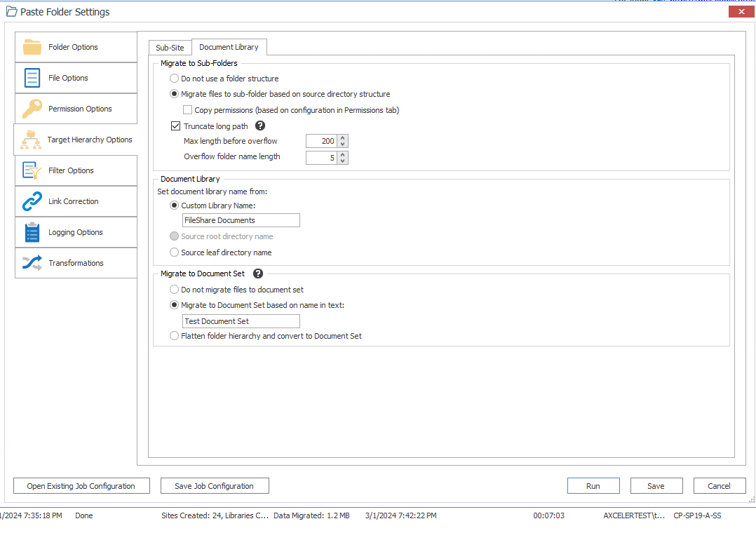Image resolution: width=756 pixels, height=533 pixels.
Task: Open File Options via its document icon
Action: click(30, 77)
